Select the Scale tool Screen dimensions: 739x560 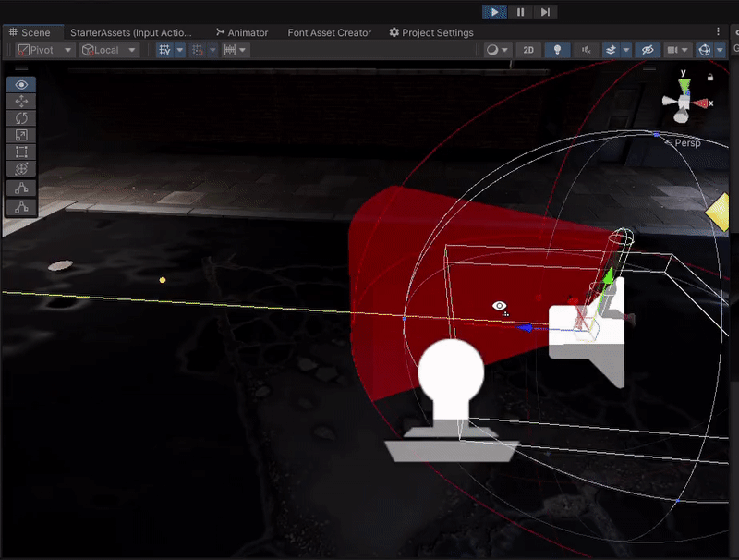pyautogui.click(x=21, y=135)
